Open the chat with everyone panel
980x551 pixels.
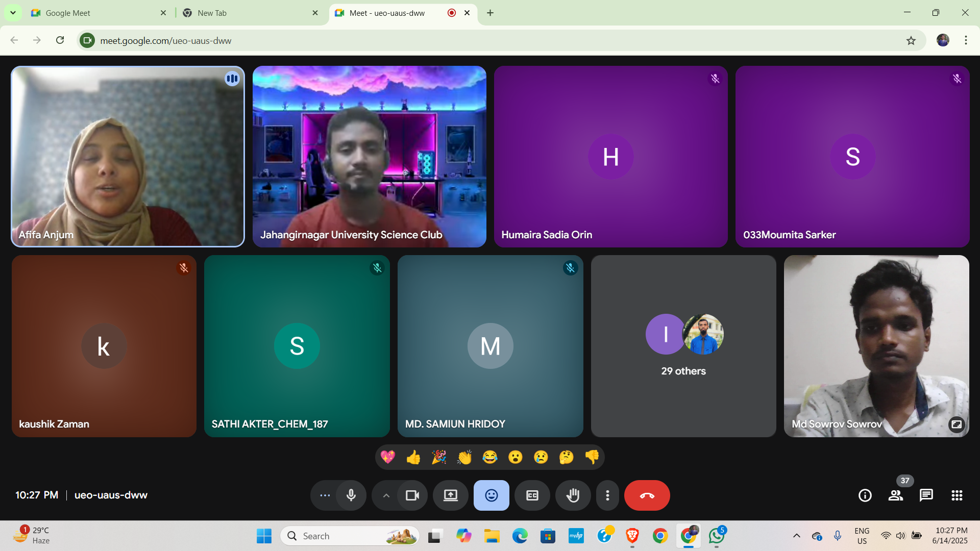[x=926, y=495]
